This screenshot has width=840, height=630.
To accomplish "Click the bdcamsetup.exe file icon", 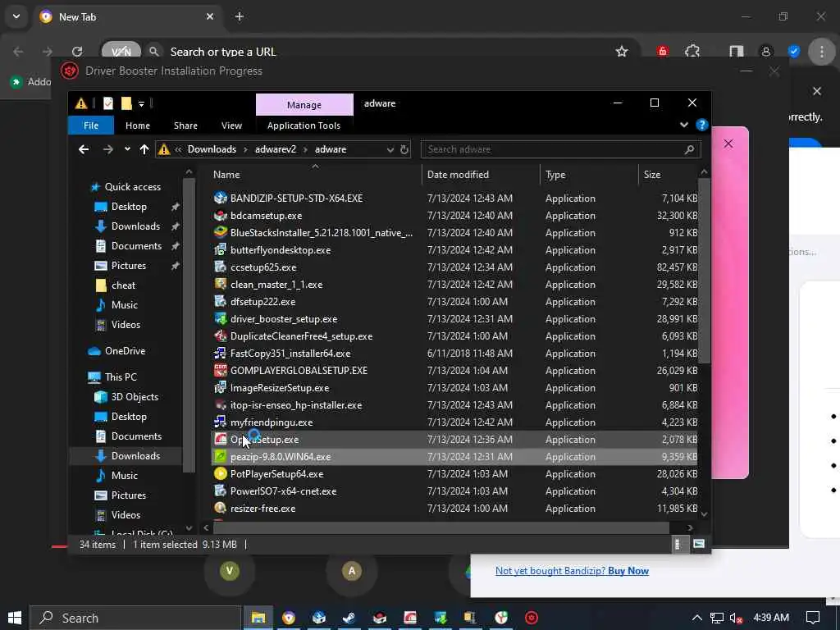I will [x=220, y=216].
